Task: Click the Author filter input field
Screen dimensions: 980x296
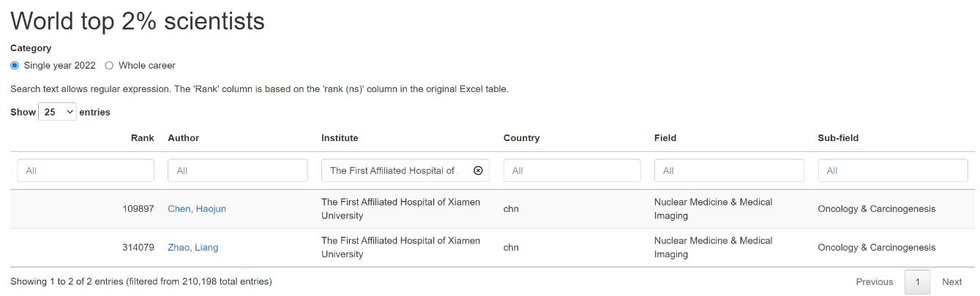Action: [x=237, y=170]
